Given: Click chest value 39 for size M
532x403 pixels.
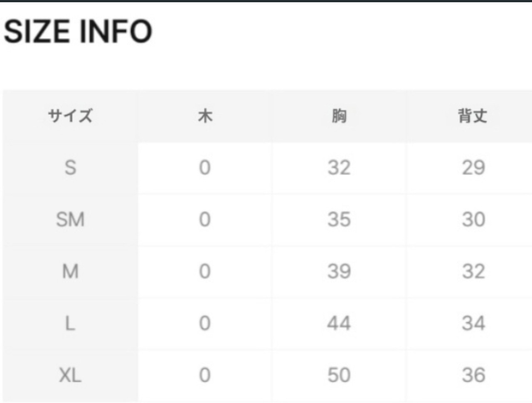Looking at the screenshot, I should click(x=339, y=272).
